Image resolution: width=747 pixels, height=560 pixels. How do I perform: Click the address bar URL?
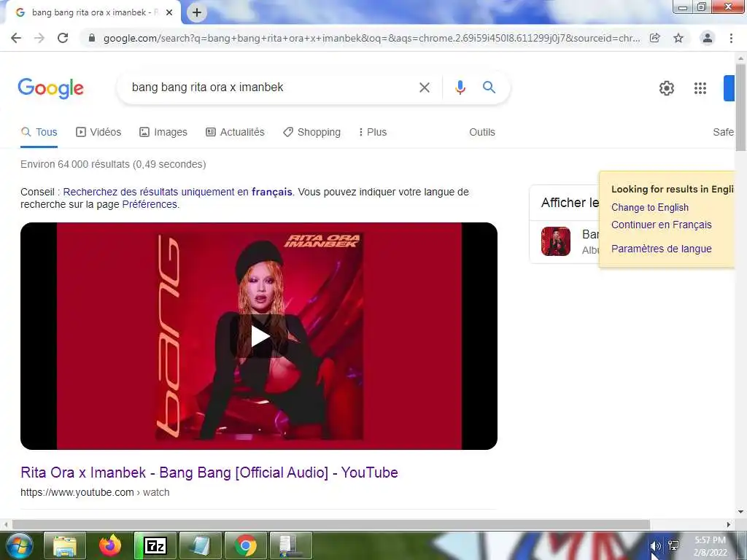[371, 38]
